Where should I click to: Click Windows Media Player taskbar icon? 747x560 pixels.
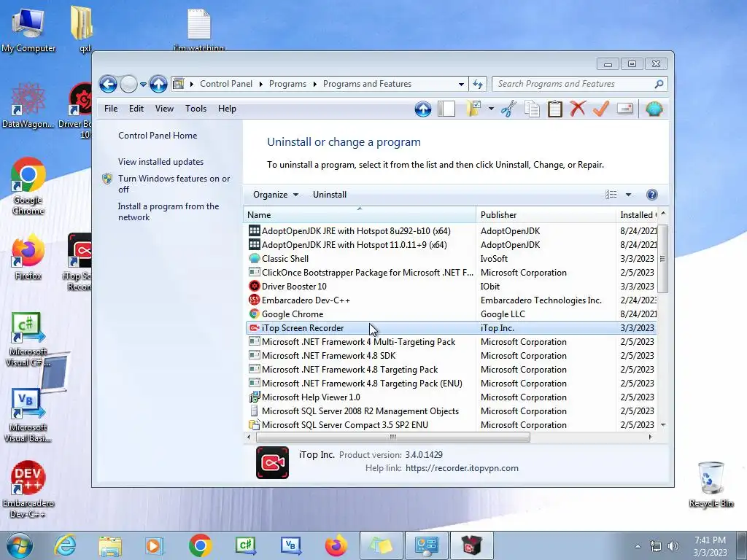coord(154,545)
